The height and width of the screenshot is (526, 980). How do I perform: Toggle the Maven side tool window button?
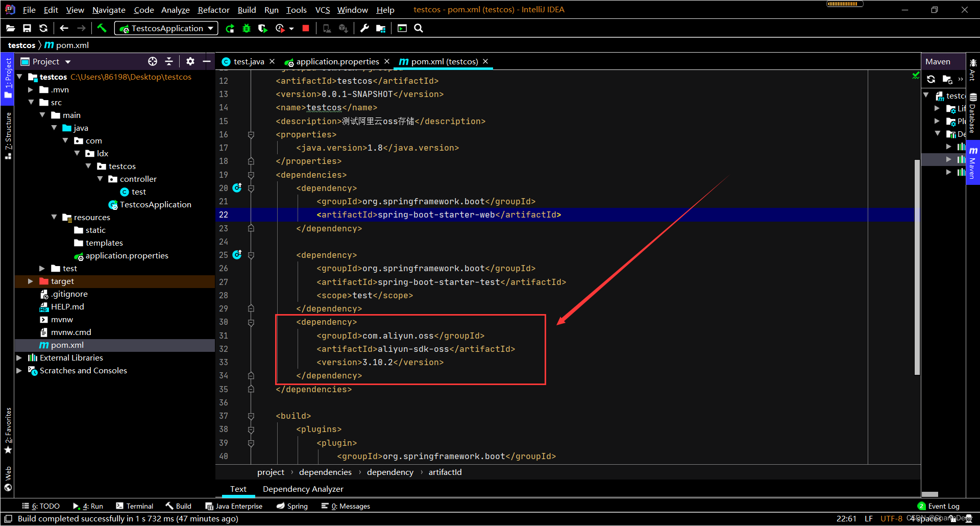973,162
